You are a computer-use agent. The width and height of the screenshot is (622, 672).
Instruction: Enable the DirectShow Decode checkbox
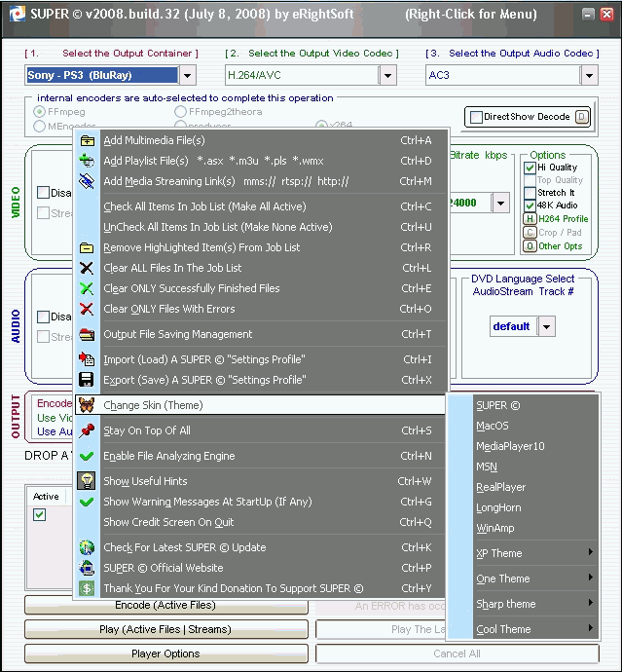pos(476,117)
